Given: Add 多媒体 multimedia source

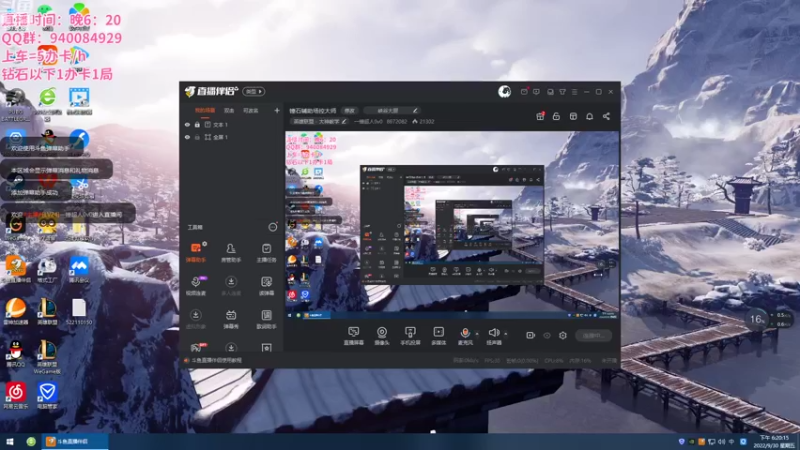Looking at the screenshot, I should point(438,336).
